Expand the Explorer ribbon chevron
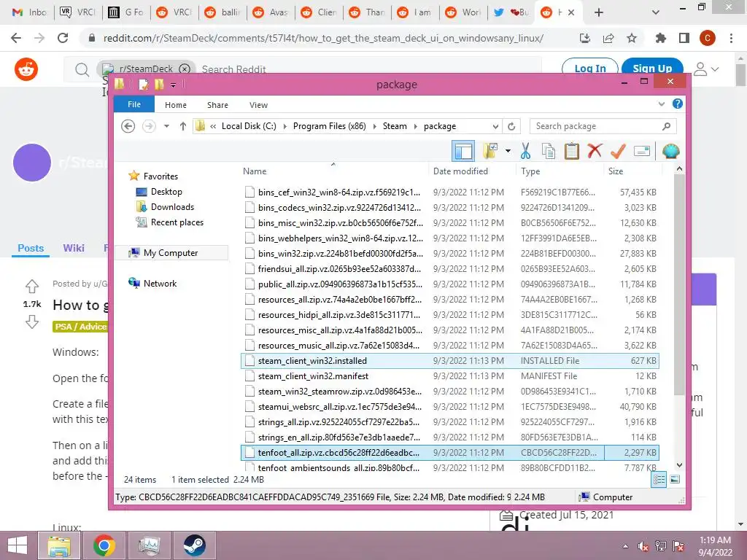747x560 pixels. tap(661, 104)
